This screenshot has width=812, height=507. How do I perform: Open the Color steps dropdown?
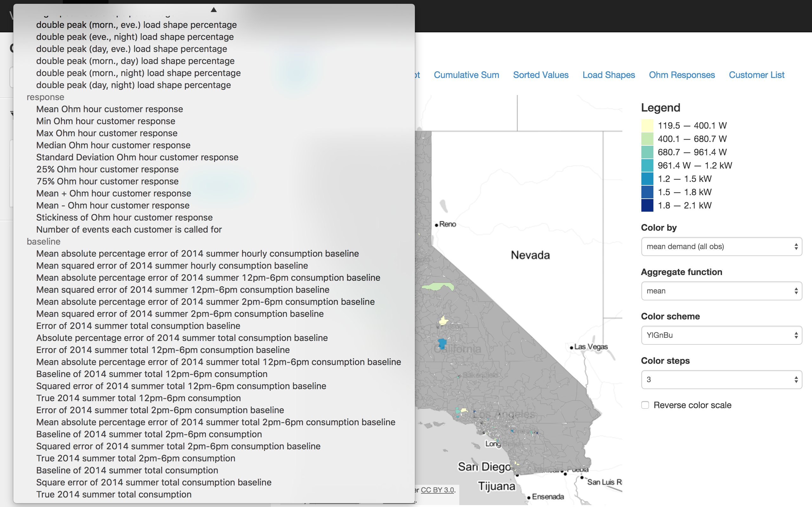(721, 379)
